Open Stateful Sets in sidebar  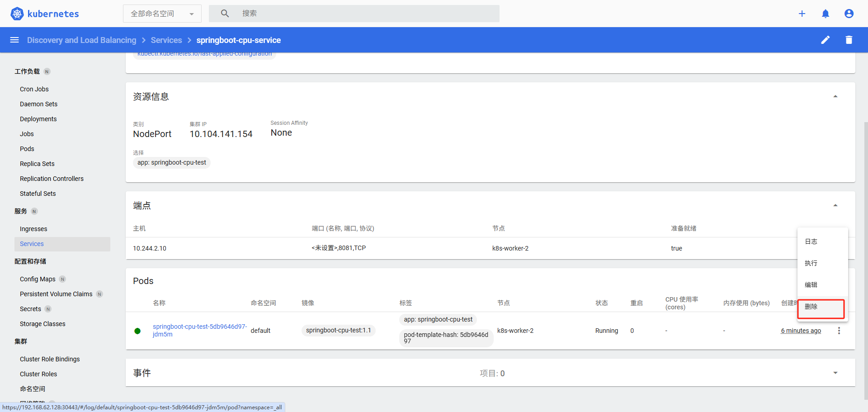click(x=38, y=194)
